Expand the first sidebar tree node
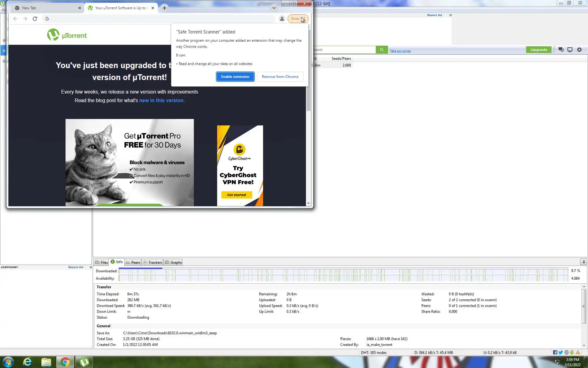 coord(4,40)
